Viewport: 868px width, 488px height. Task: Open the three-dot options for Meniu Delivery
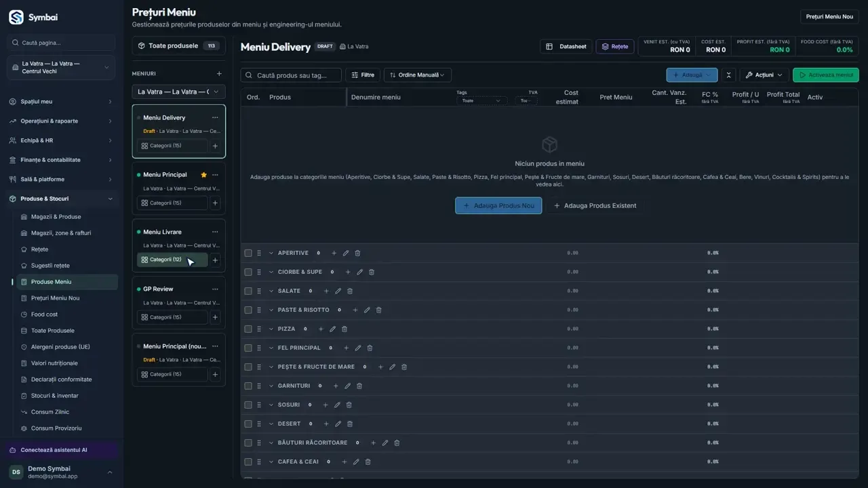tap(215, 118)
